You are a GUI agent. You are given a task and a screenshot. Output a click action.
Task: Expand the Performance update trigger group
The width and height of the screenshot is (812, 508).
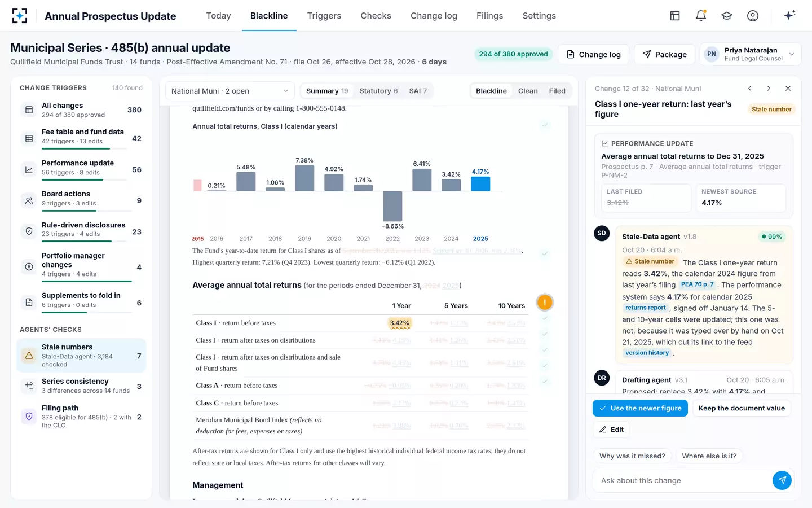point(81,169)
